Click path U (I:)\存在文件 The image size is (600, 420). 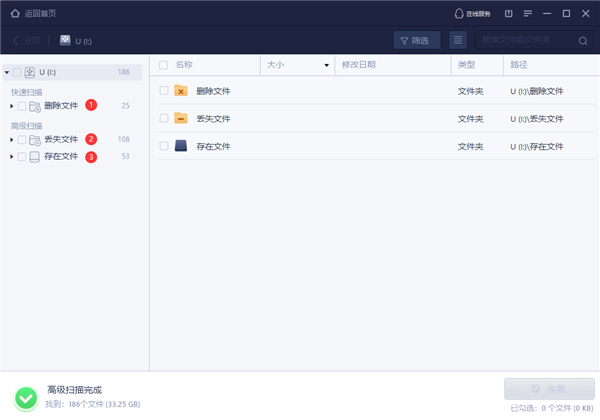[x=537, y=146]
